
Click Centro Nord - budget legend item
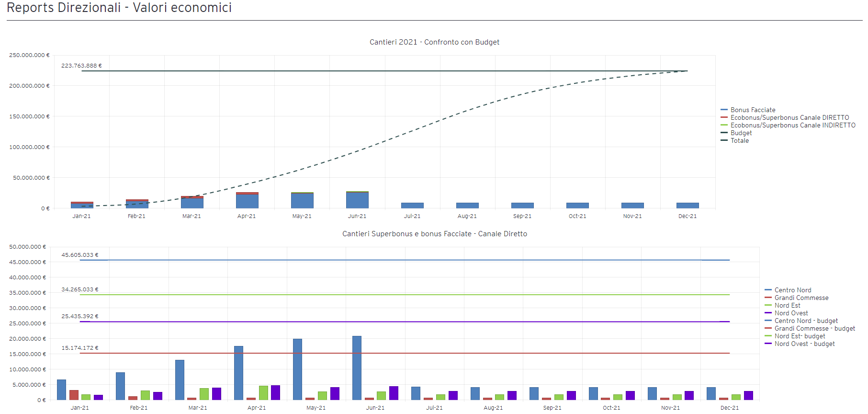(x=806, y=321)
